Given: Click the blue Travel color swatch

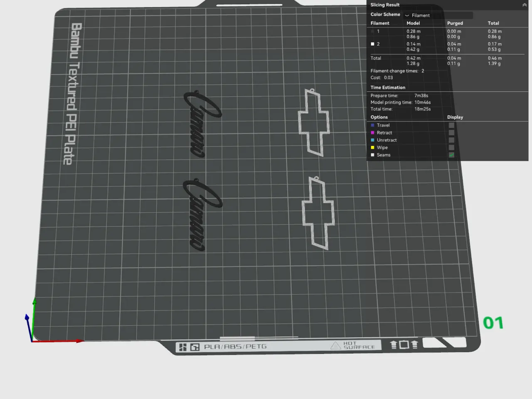Looking at the screenshot, I should point(372,125).
